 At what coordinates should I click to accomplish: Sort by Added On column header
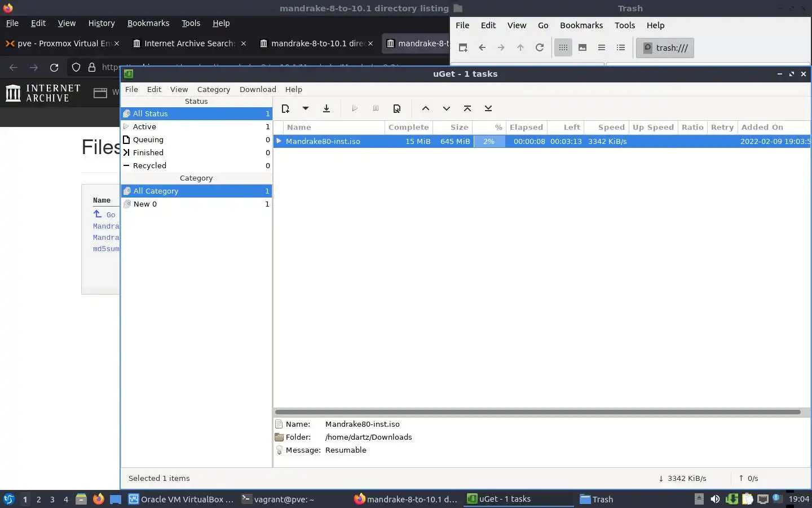pos(774,127)
